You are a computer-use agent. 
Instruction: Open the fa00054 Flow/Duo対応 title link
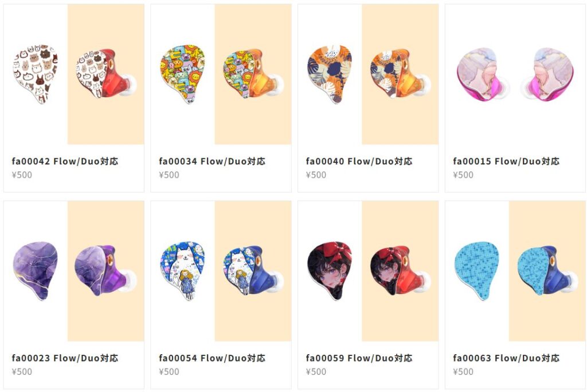click(x=212, y=358)
